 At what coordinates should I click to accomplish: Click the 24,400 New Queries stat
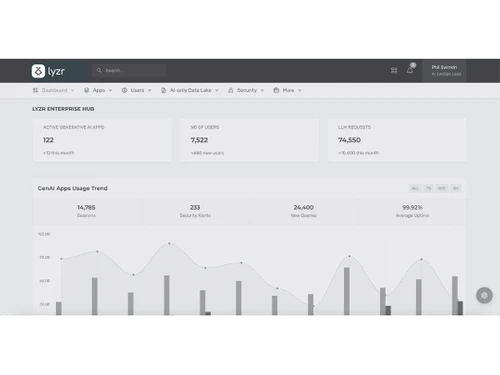click(304, 211)
